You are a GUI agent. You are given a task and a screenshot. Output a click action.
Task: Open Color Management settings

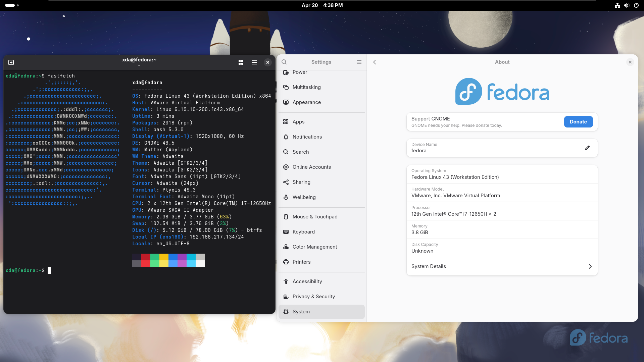[321, 247]
